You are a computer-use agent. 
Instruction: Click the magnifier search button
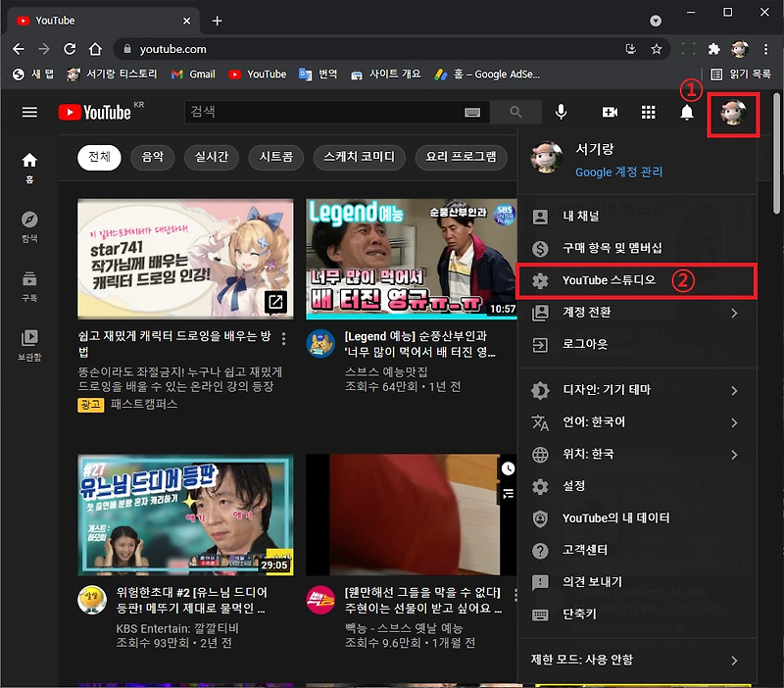pos(515,112)
